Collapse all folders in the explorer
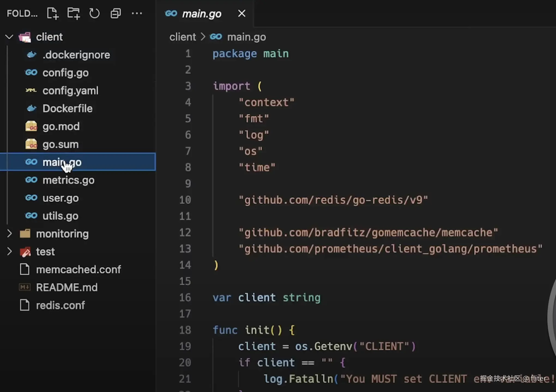556x392 pixels. coord(116,13)
